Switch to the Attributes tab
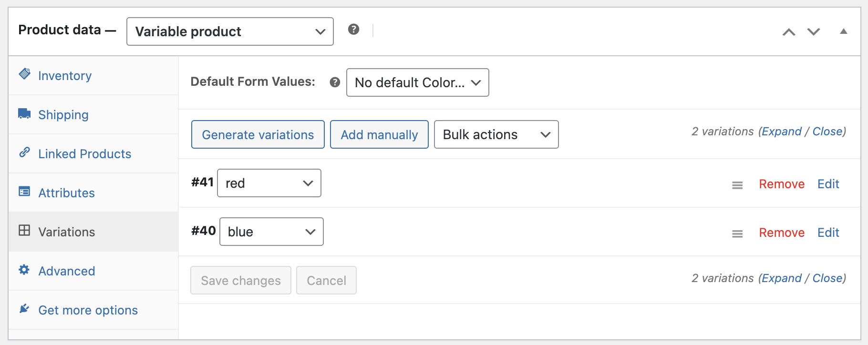This screenshot has width=868, height=345. click(67, 193)
